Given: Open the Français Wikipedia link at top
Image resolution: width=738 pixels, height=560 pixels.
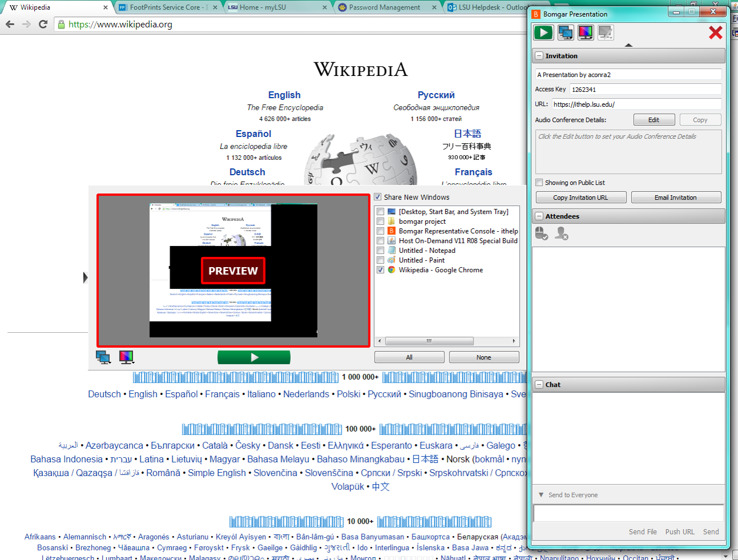Looking at the screenshot, I should pyautogui.click(x=474, y=172).
